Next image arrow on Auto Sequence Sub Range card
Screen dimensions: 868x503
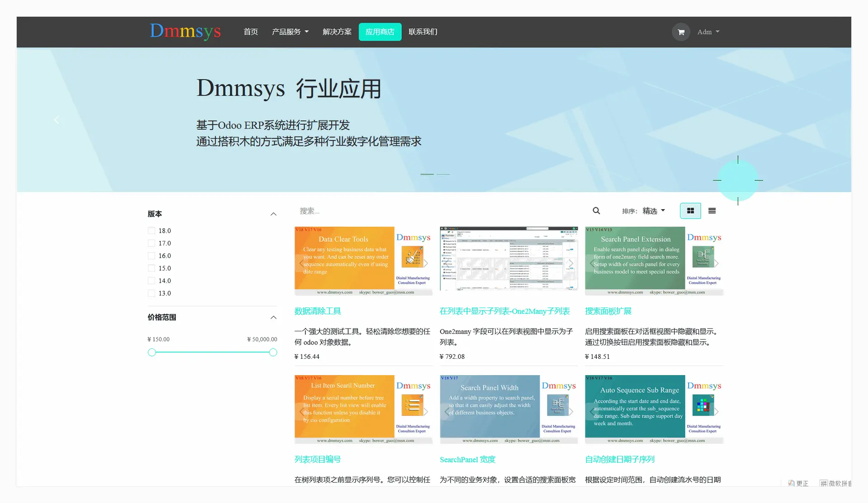coord(717,411)
